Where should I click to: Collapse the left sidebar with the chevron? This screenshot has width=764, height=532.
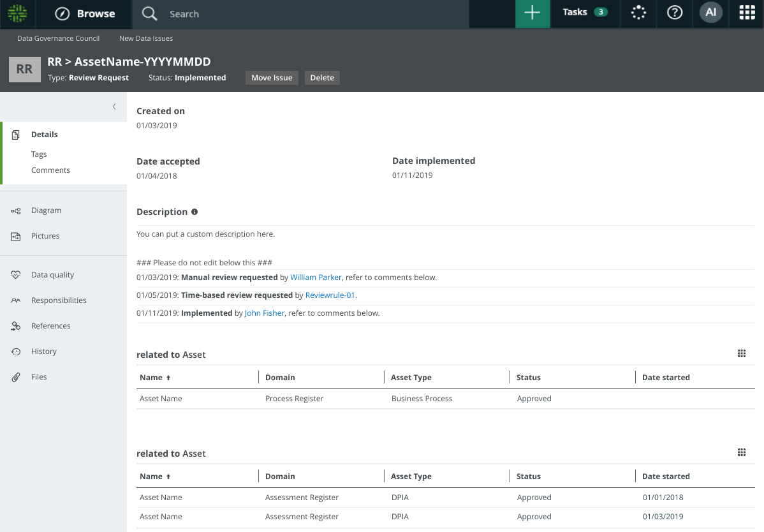[114, 107]
